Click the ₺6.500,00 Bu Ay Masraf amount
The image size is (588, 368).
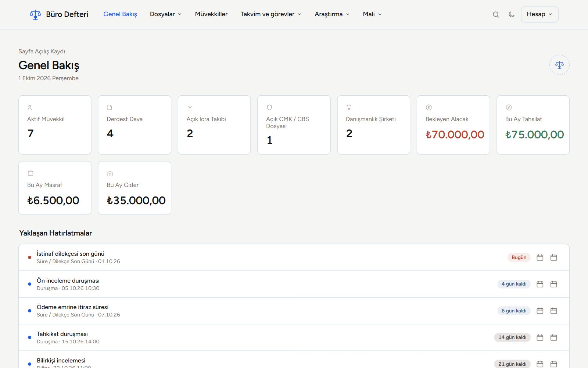pos(53,201)
